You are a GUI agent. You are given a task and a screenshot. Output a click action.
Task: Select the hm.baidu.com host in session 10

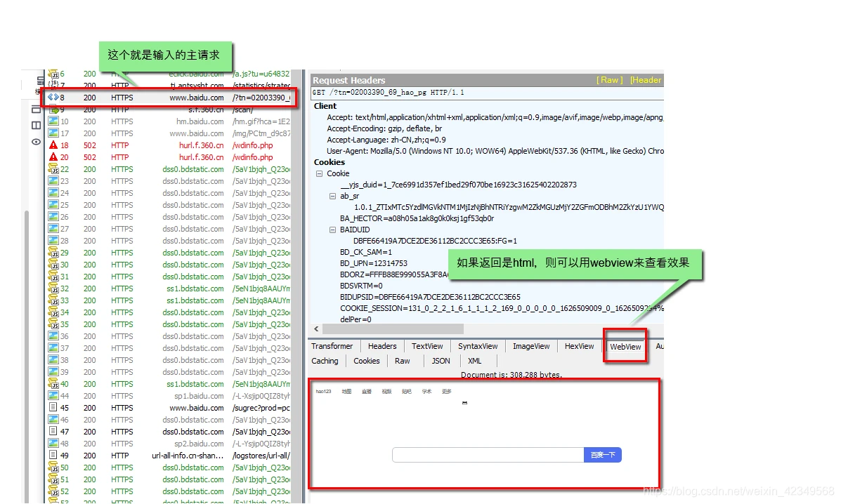tap(200, 121)
